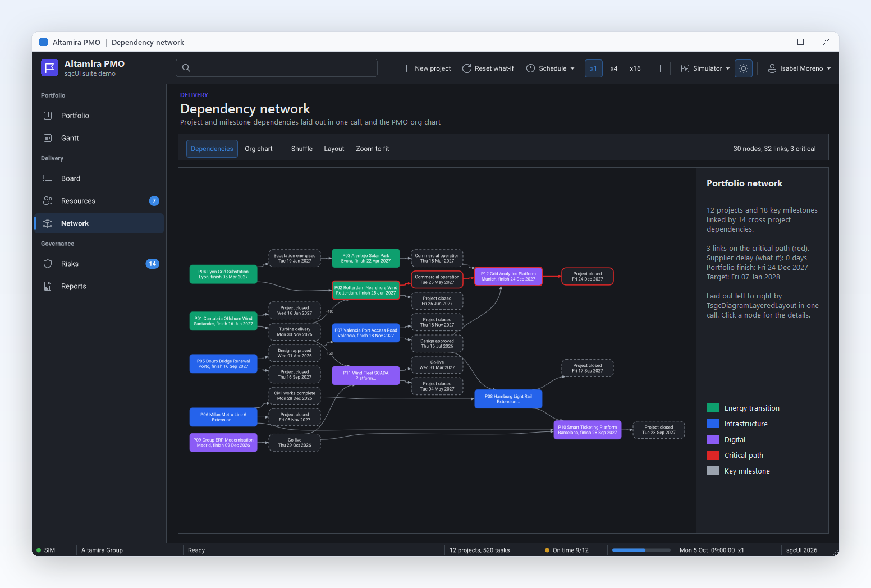Open the Reports page
The height and width of the screenshot is (588, 871).
click(99, 286)
